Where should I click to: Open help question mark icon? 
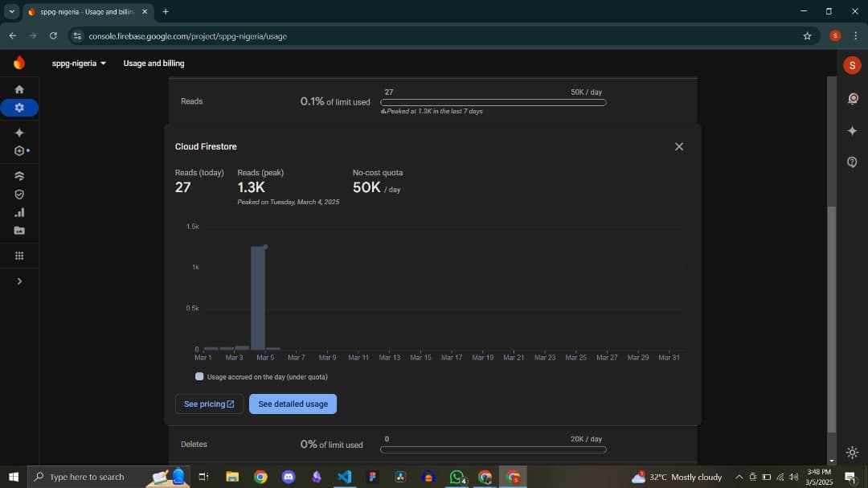853,162
